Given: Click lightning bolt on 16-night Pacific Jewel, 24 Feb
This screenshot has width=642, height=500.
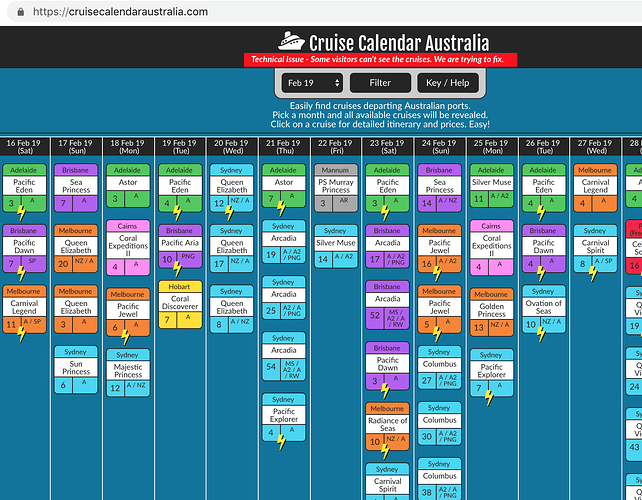Looking at the screenshot, I should point(437,274).
